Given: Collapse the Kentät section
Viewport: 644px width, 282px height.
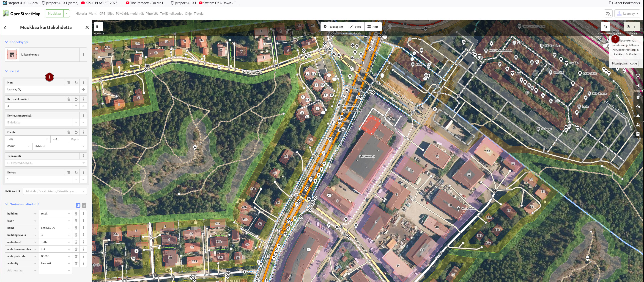Looking at the screenshot, I should pyautogui.click(x=7, y=71).
